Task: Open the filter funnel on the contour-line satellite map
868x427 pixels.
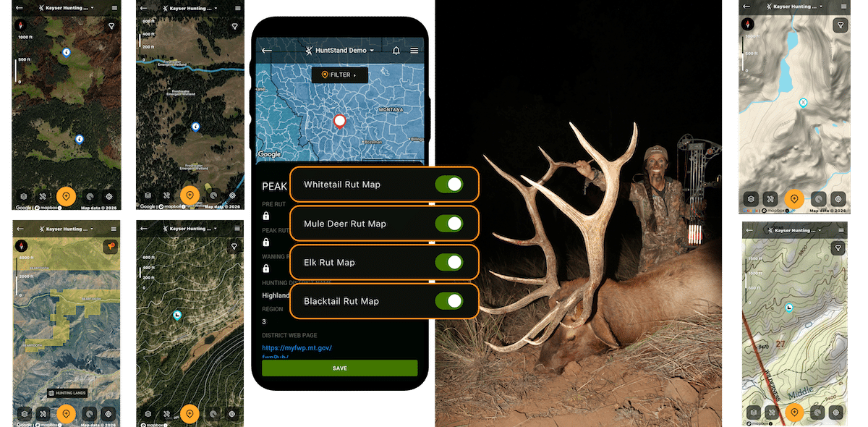Action: coord(234,247)
